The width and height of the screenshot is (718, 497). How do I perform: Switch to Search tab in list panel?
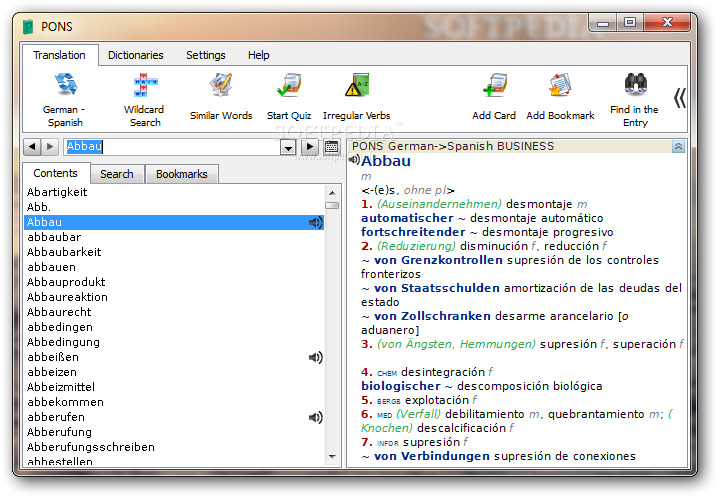tap(117, 174)
